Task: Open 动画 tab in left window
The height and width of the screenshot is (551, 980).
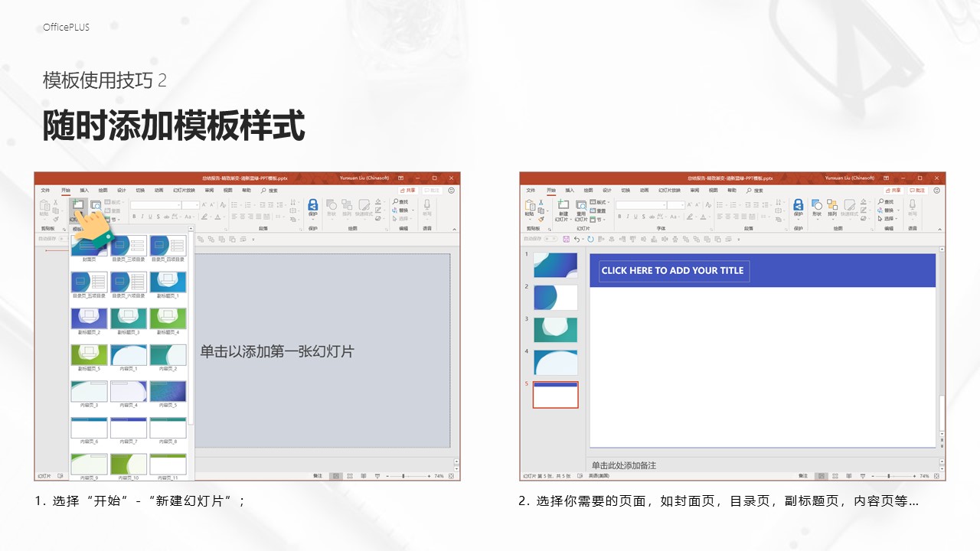Action: pyautogui.click(x=159, y=191)
